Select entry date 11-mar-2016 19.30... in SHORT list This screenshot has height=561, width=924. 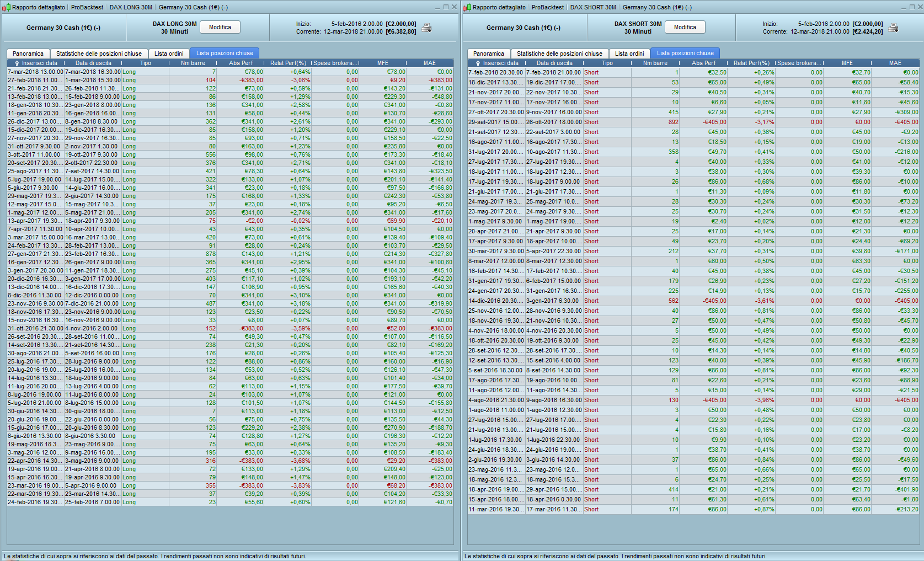496,509
